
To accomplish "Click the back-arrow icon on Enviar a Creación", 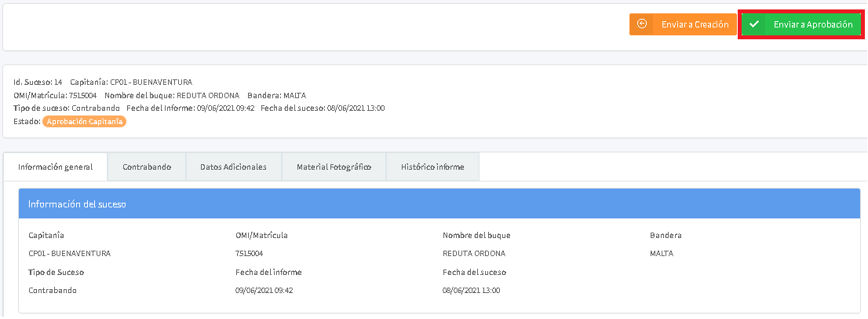I will tap(642, 24).
